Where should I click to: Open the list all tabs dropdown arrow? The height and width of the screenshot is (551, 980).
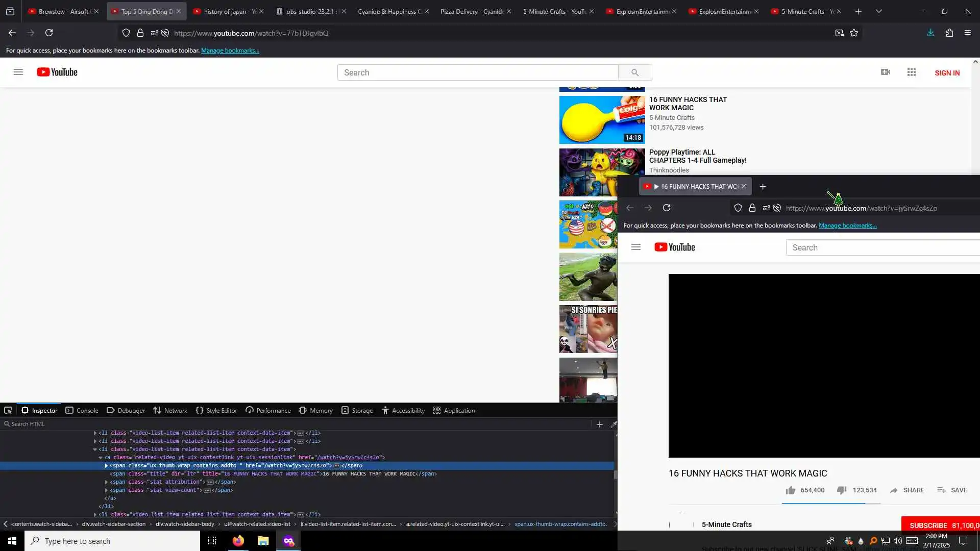tap(878, 11)
